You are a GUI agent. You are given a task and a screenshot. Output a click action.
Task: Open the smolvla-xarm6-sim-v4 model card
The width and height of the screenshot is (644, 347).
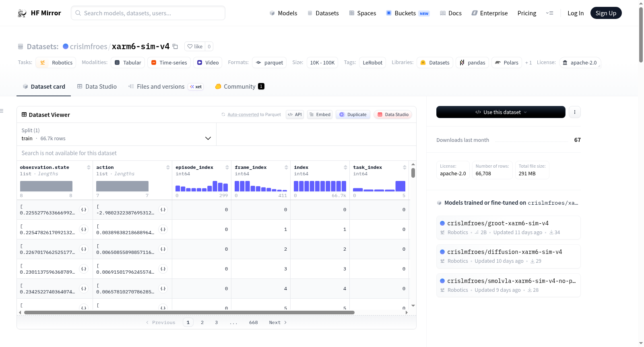click(x=508, y=285)
